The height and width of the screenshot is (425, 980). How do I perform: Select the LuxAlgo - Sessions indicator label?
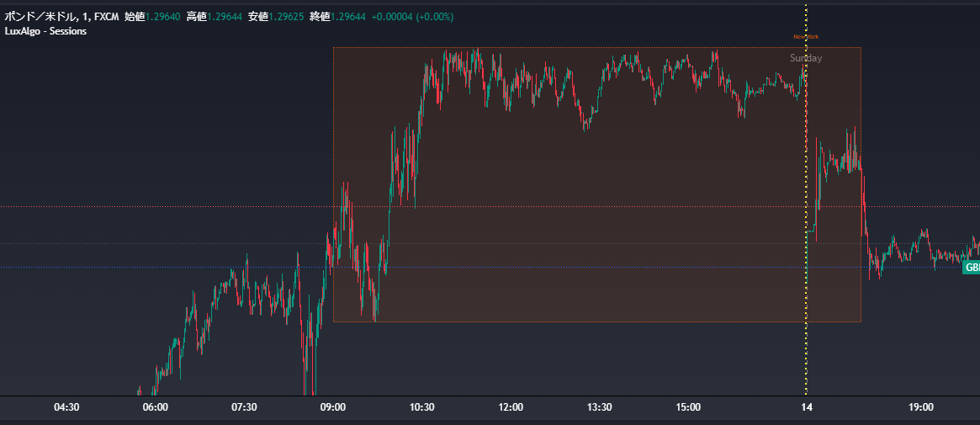(x=45, y=31)
